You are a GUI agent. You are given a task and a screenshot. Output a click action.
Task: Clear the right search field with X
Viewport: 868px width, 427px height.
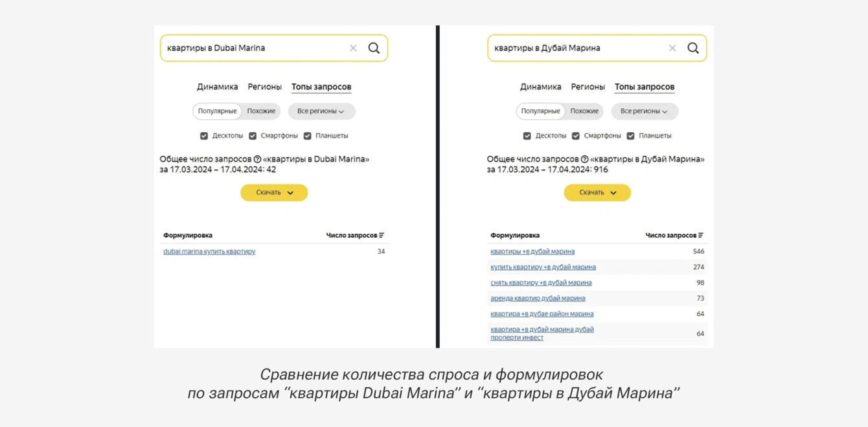coord(672,48)
